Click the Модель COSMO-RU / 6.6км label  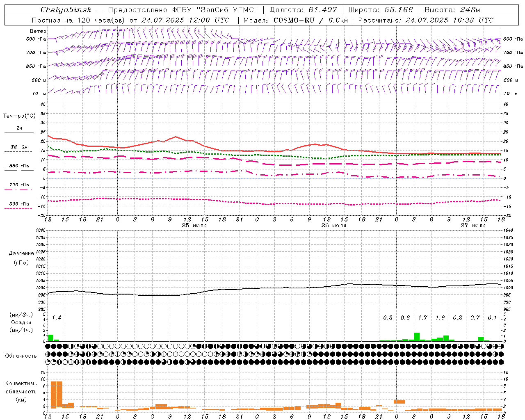tap(295, 20)
